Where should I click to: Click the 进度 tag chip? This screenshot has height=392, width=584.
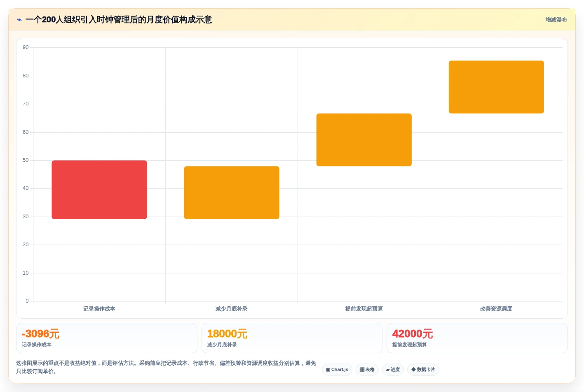[x=393, y=369]
